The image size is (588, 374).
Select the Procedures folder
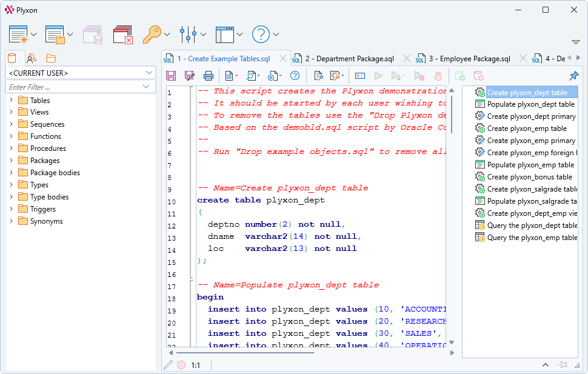coord(48,148)
